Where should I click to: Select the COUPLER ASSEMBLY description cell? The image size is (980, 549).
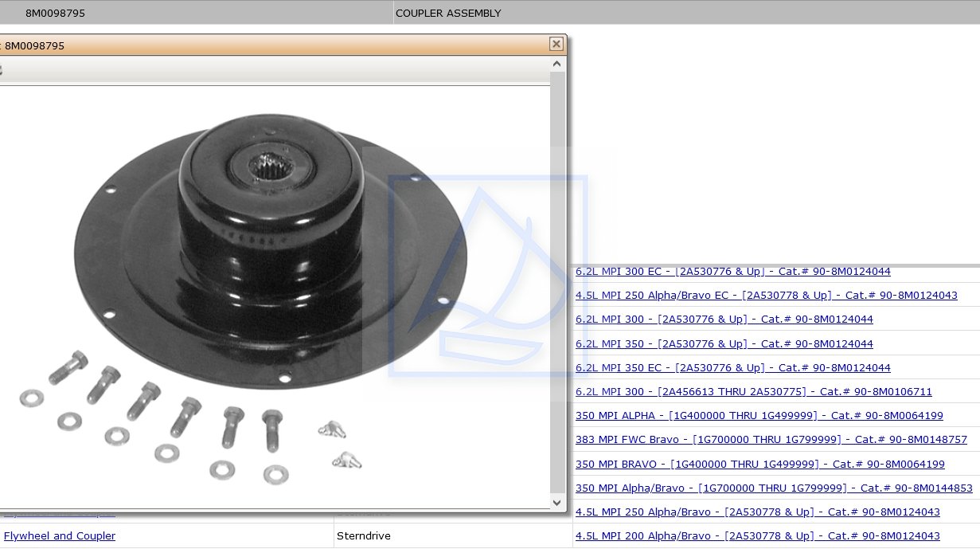click(x=686, y=14)
